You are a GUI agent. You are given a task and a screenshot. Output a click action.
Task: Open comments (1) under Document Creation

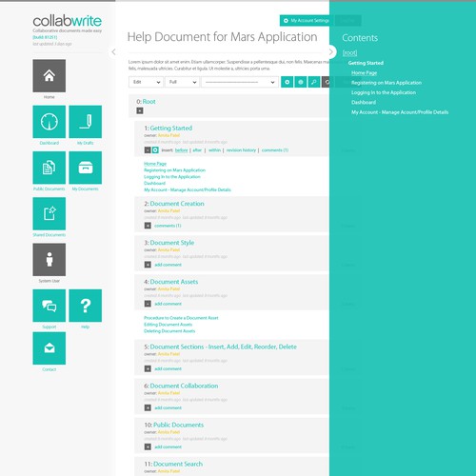pos(168,226)
